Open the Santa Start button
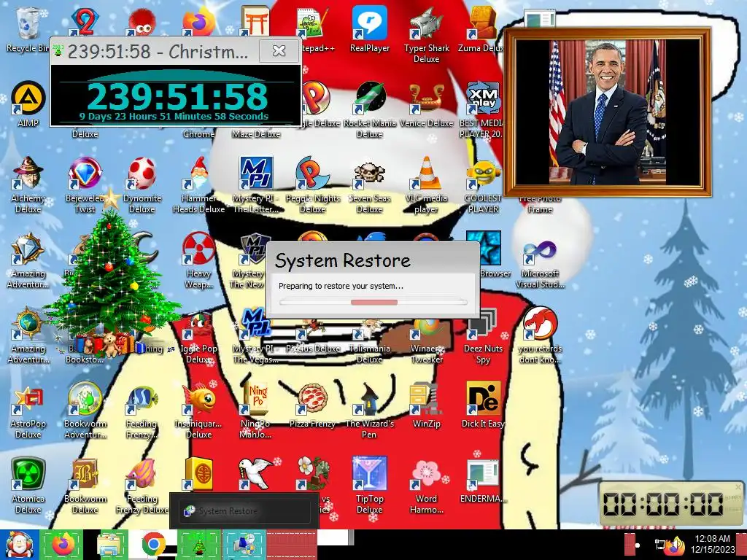Screen dimensions: 747x560 [x=19, y=545]
